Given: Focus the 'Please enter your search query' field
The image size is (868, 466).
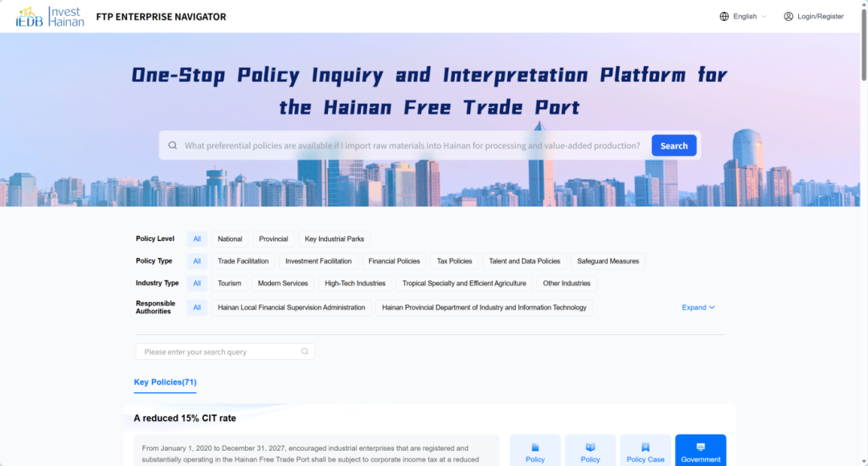Looking at the screenshot, I should (217, 351).
